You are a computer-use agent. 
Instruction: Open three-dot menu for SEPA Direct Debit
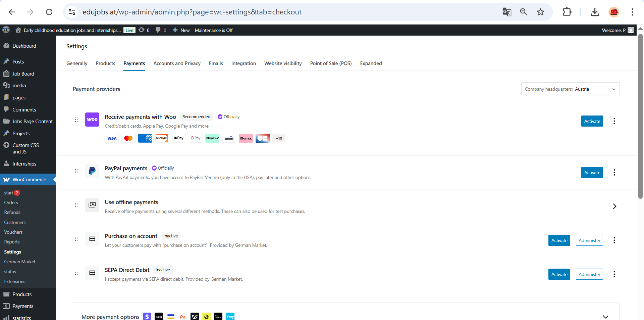pyautogui.click(x=614, y=274)
